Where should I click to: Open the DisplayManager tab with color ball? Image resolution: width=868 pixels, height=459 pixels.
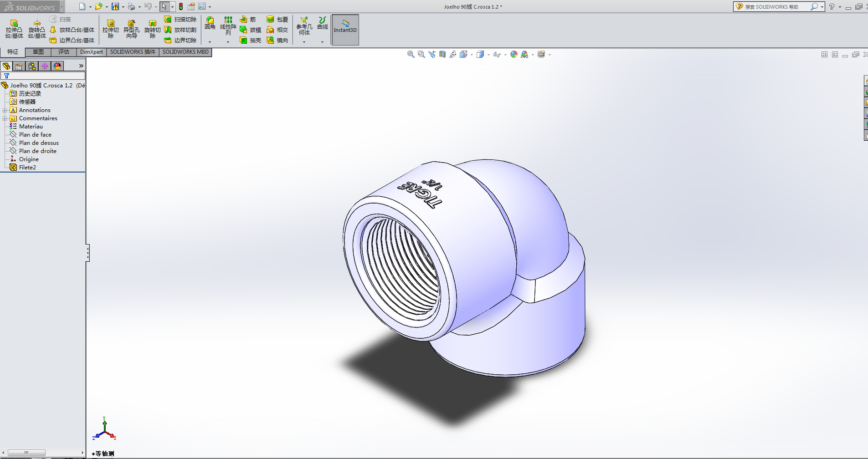(57, 66)
